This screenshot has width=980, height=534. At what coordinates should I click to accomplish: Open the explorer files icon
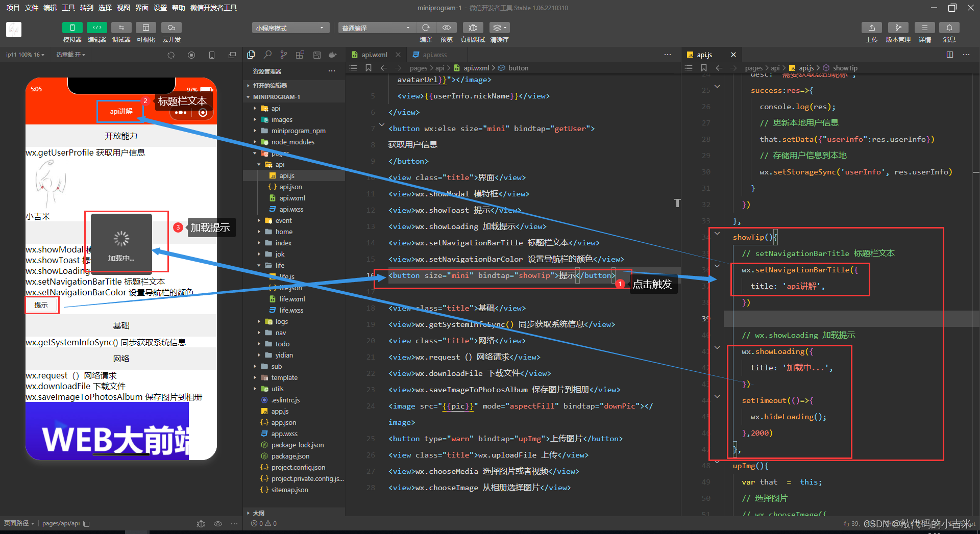coord(251,55)
